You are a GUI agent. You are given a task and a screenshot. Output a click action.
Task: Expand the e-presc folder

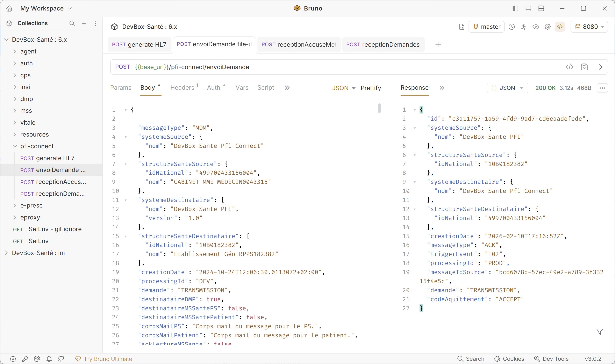click(31, 205)
